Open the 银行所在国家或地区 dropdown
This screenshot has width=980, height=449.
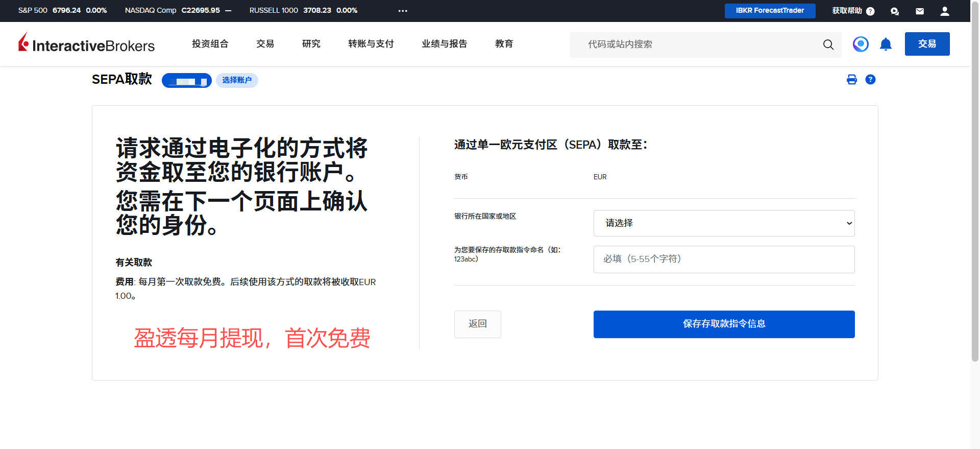723,223
